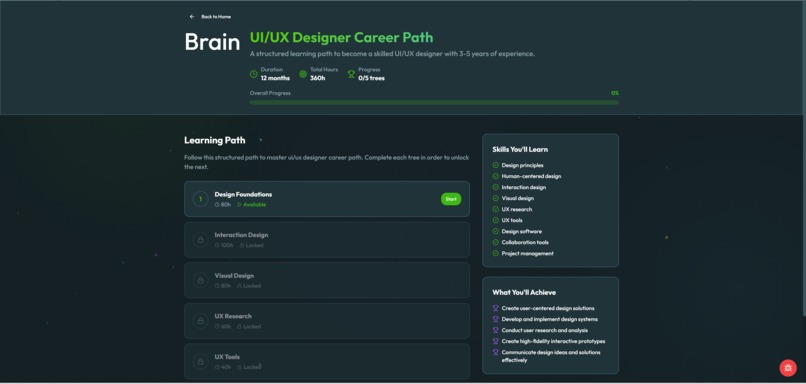Viewport: 806px width, 384px height.
Task: Click the Skills You'll Learn heading
Action: pos(520,150)
